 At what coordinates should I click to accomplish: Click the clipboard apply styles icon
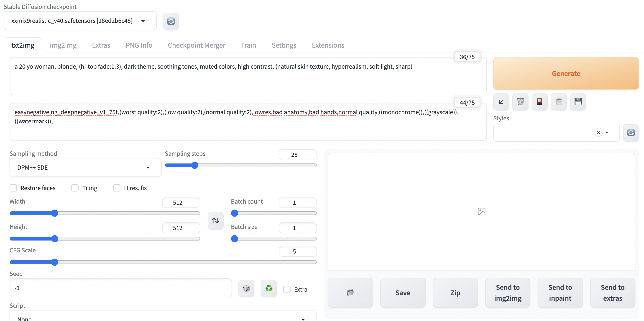(x=559, y=102)
